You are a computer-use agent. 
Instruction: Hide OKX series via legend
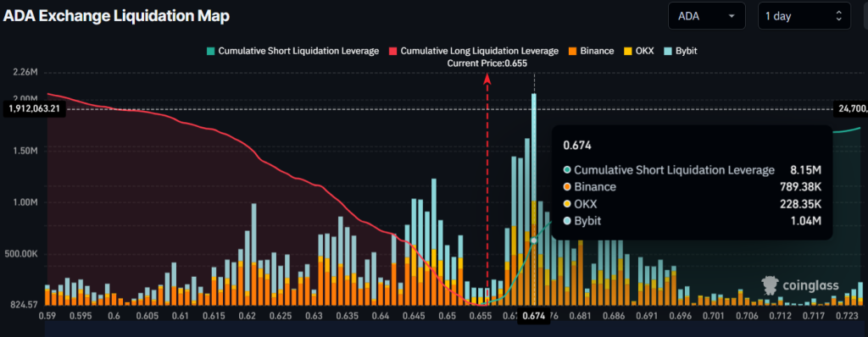(x=638, y=51)
